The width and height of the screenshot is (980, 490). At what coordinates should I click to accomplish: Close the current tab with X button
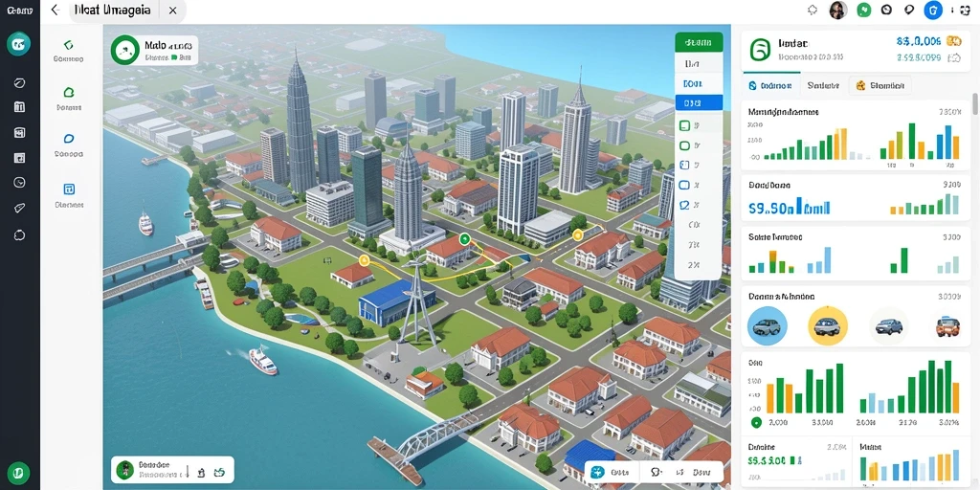tap(173, 10)
